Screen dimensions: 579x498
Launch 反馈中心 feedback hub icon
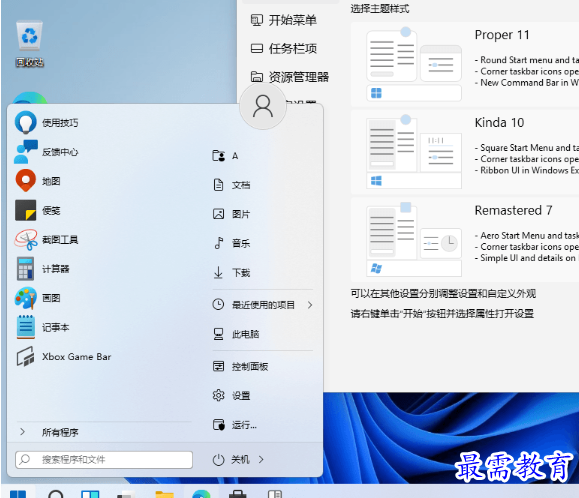25,152
